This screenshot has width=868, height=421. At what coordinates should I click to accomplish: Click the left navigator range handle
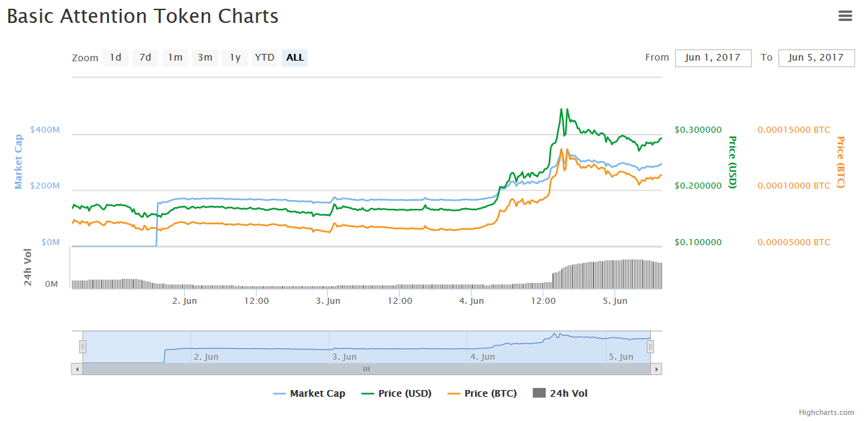tap(83, 347)
